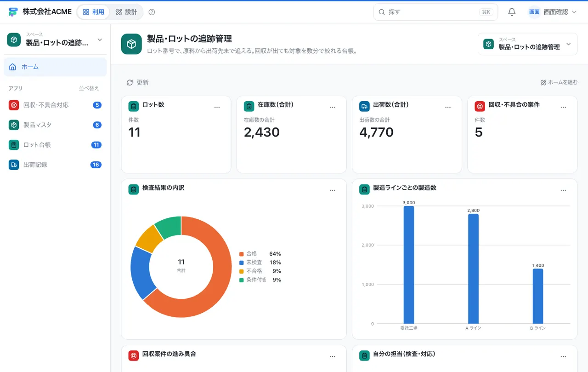Click the ACME company logo icon

[x=13, y=12]
